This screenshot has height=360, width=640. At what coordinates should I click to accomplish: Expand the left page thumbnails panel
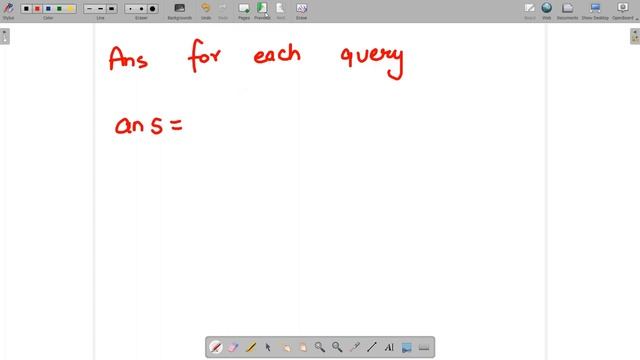tap(5, 36)
